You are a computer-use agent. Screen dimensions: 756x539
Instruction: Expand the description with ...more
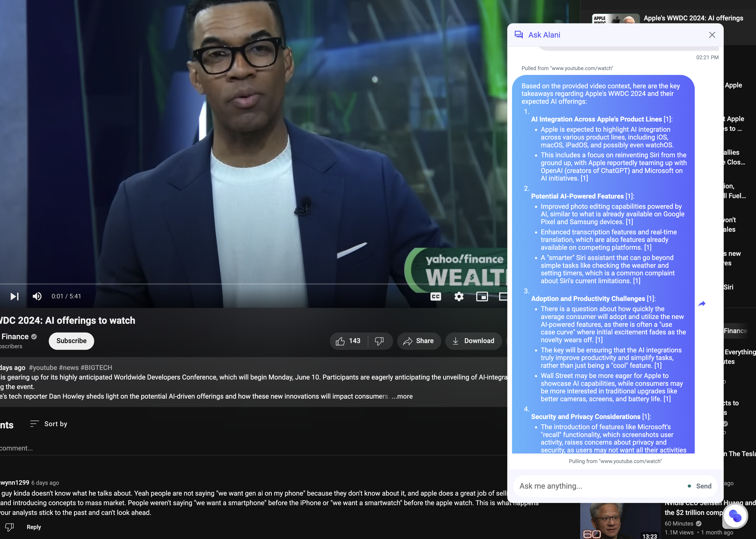[402, 396]
